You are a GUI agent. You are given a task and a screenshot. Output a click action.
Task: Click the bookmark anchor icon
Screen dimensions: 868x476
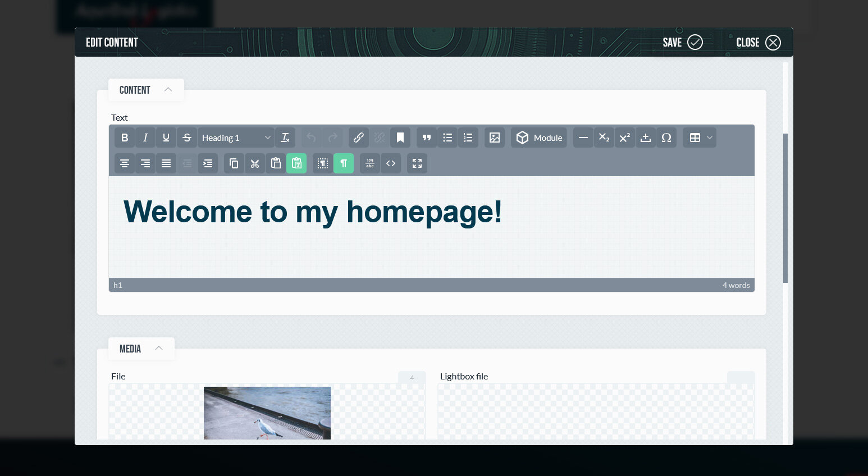(400, 138)
